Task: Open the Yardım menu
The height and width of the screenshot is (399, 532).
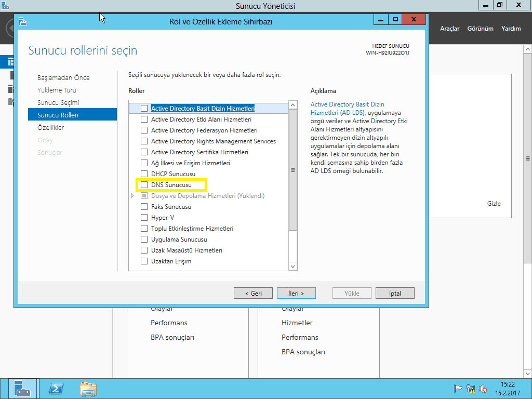Action: 511,29
